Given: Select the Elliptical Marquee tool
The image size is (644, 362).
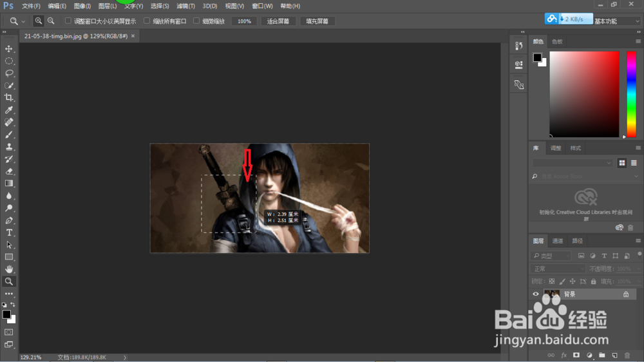Looking at the screenshot, I should click(8, 61).
